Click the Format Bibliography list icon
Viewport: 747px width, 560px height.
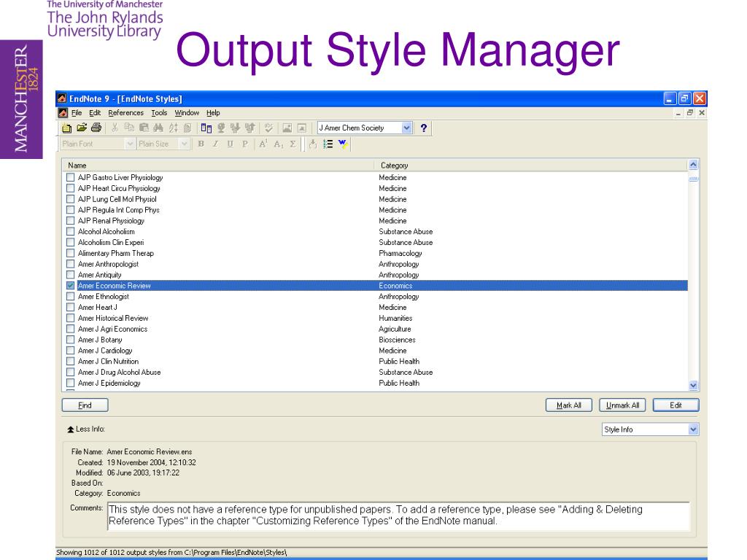click(328, 144)
